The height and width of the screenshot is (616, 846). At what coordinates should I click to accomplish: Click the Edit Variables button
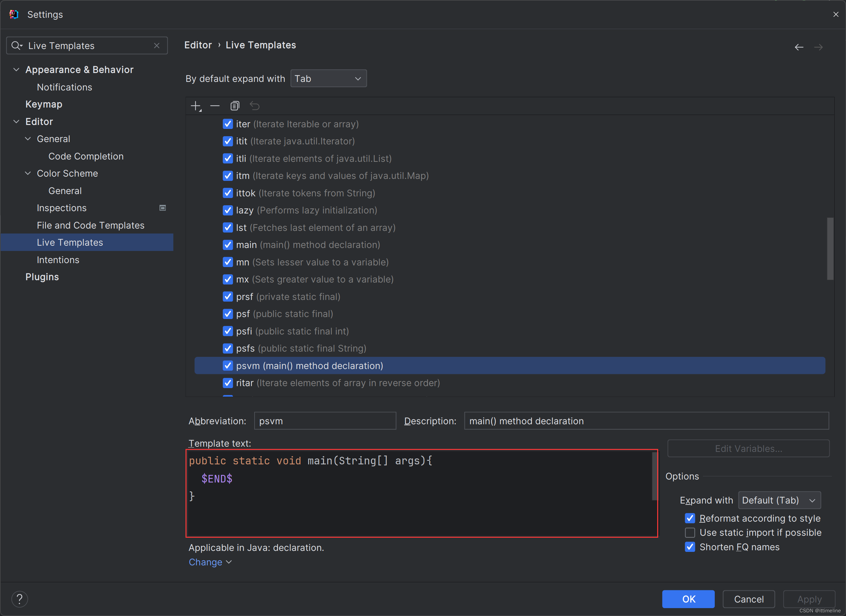coord(748,449)
